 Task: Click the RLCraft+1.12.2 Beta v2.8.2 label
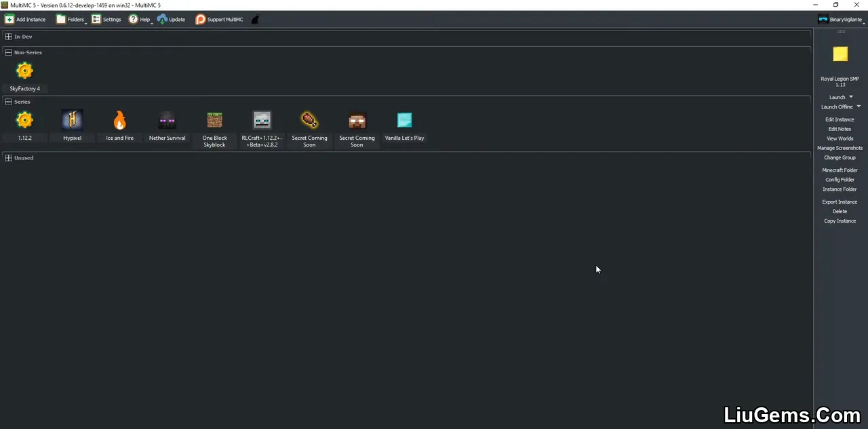262,141
